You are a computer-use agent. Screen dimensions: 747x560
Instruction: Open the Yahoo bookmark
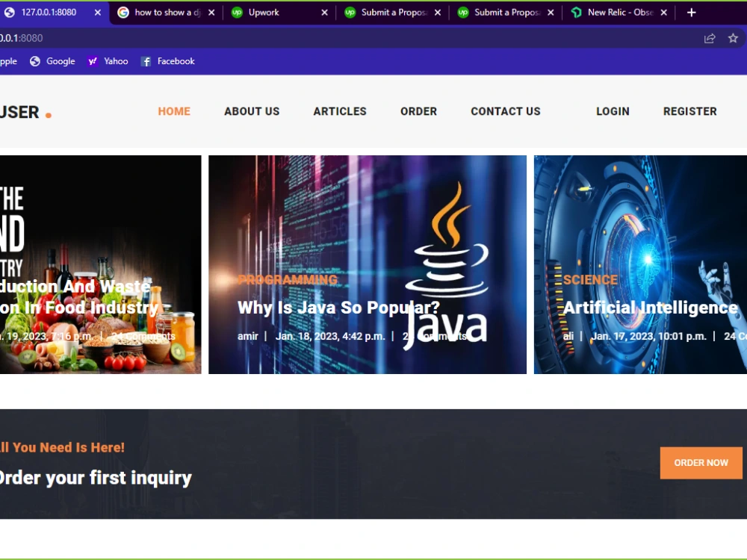coord(108,61)
